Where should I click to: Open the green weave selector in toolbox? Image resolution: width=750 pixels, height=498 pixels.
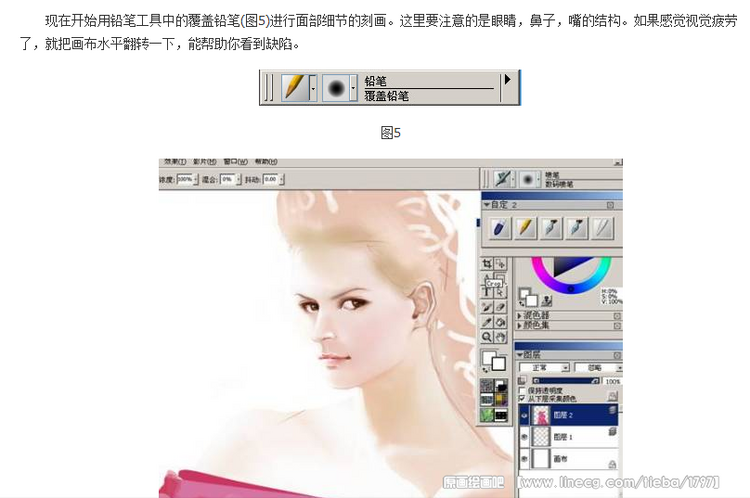coord(487,415)
